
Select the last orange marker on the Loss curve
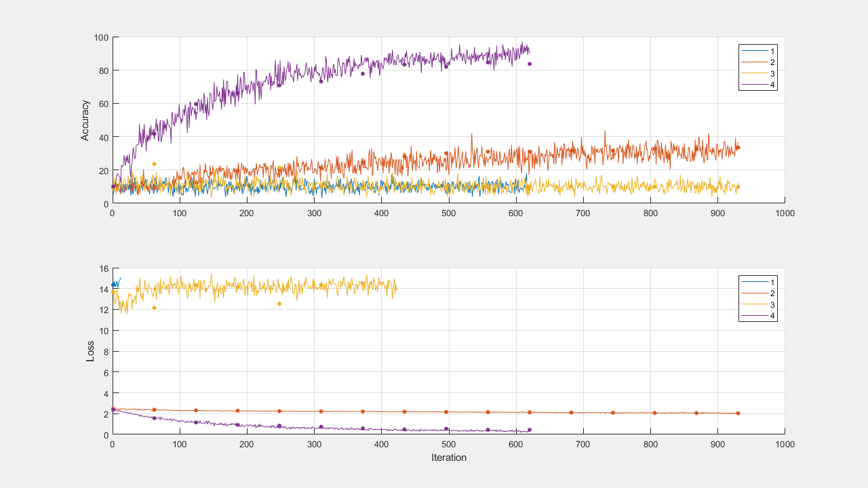pyautogui.click(x=738, y=413)
